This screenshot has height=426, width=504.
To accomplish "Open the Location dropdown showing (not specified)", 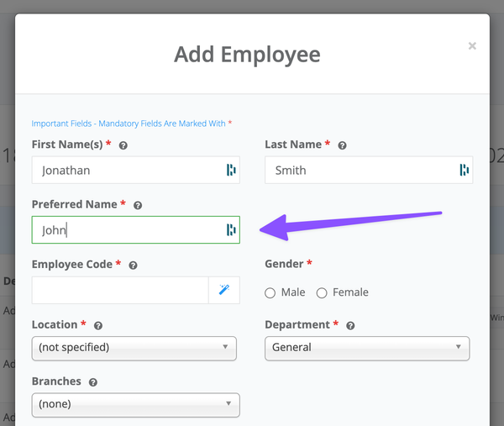I will pyautogui.click(x=134, y=347).
